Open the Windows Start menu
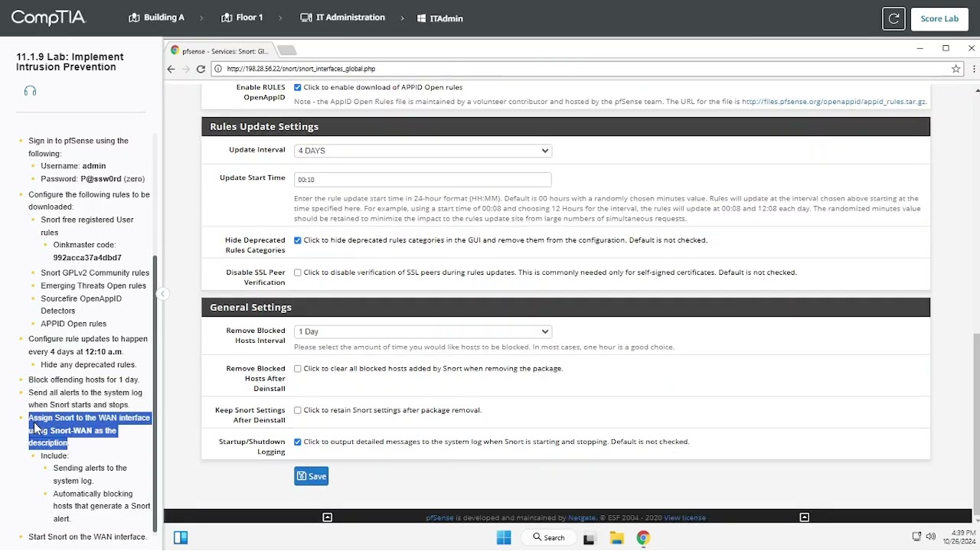The height and width of the screenshot is (551, 980). tap(504, 538)
